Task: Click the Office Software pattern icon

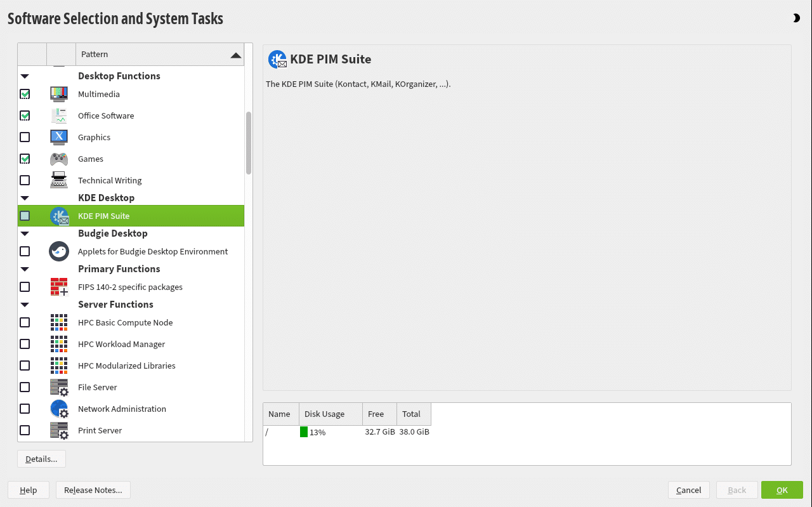Action: [x=59, y=115]
